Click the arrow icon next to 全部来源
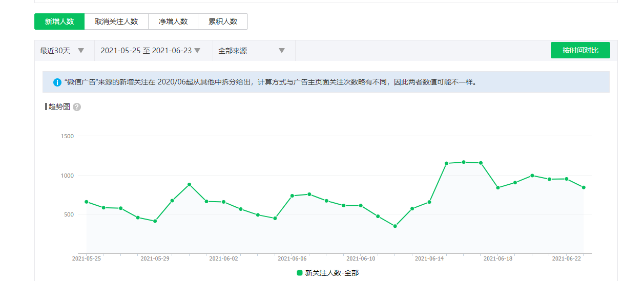Image resolution: width=644 pixels, height=281 pixels. tap(281, 51)
